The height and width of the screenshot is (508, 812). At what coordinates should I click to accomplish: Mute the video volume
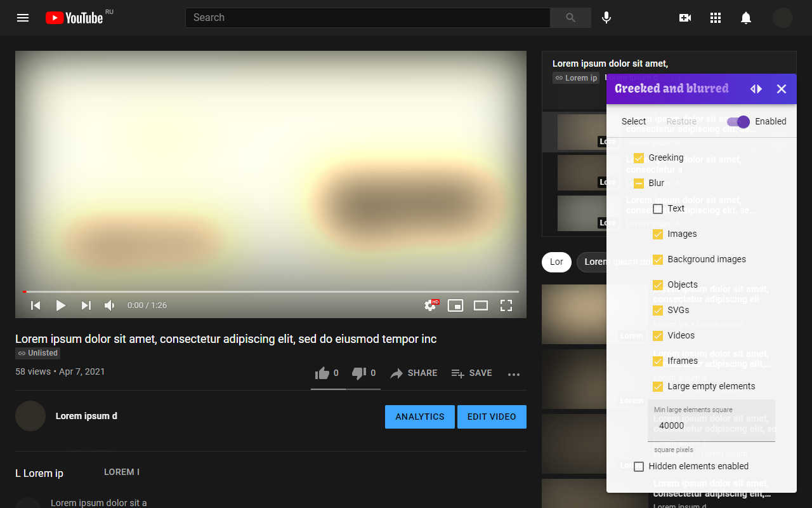click(109, 305)
